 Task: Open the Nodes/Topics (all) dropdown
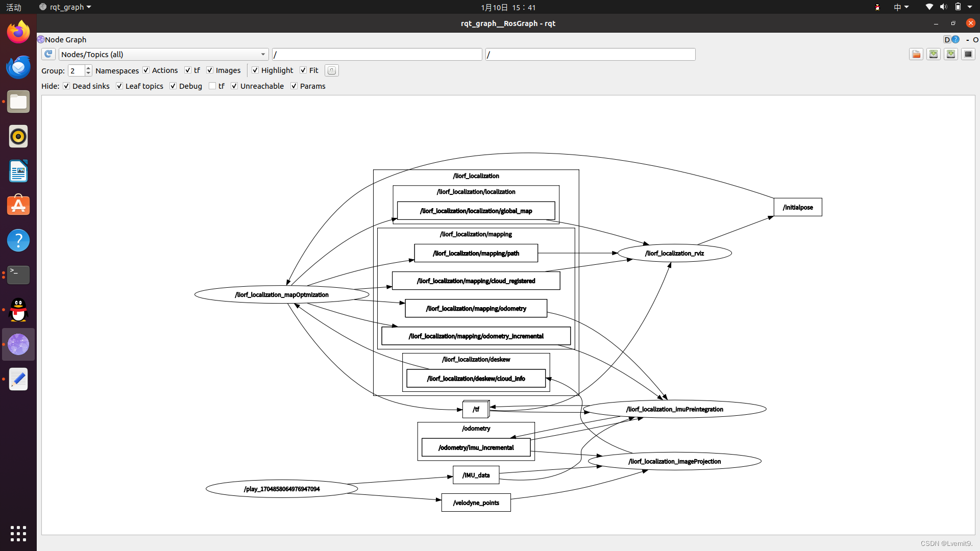point(163,54)
